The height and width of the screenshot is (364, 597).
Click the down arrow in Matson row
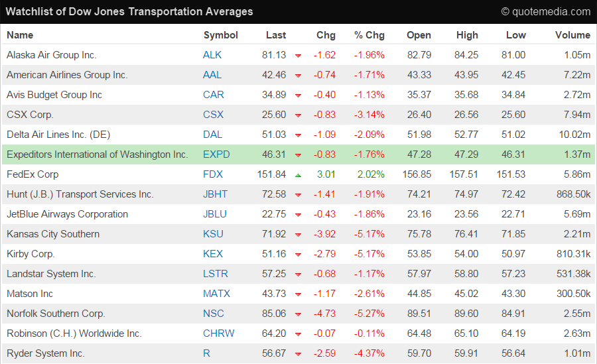pos(298,294)
